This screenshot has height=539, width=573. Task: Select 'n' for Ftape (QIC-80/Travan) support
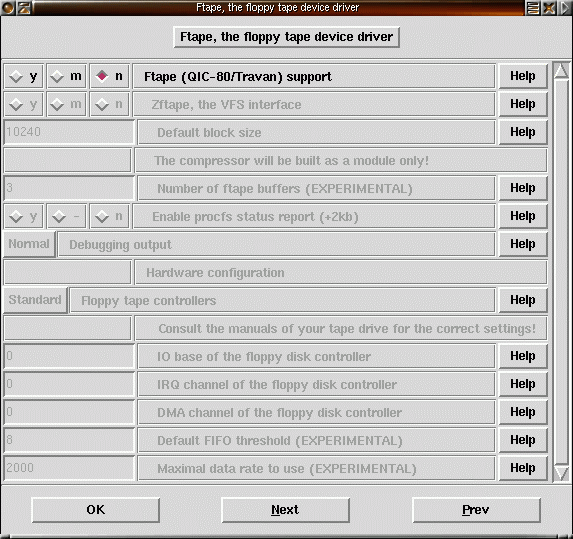[x=110, y=76]
